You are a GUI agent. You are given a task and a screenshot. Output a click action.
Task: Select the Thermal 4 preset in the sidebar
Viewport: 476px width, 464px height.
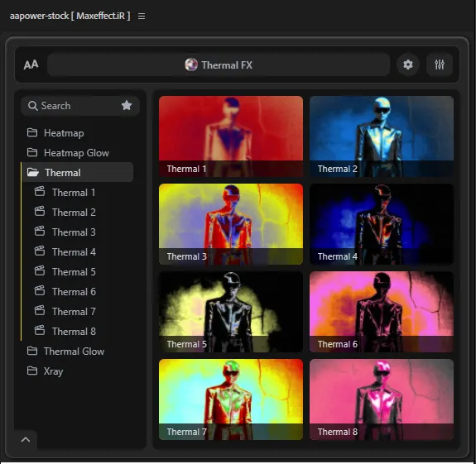click(x=74, y=252)
